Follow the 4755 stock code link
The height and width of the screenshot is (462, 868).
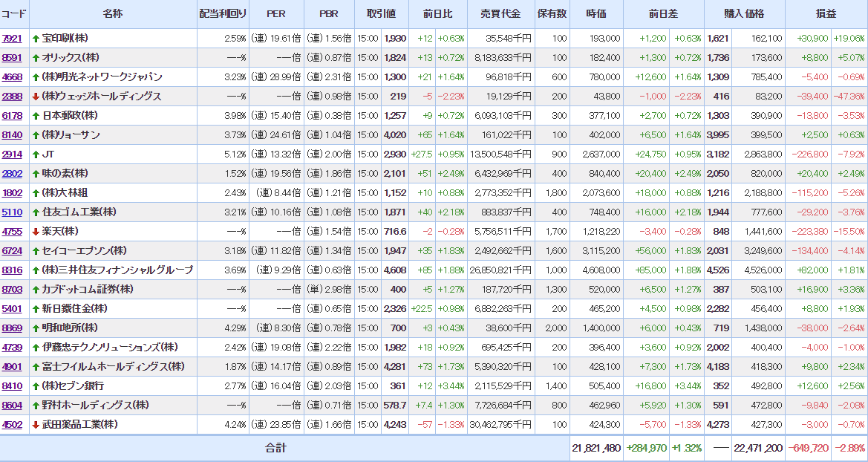12,231
